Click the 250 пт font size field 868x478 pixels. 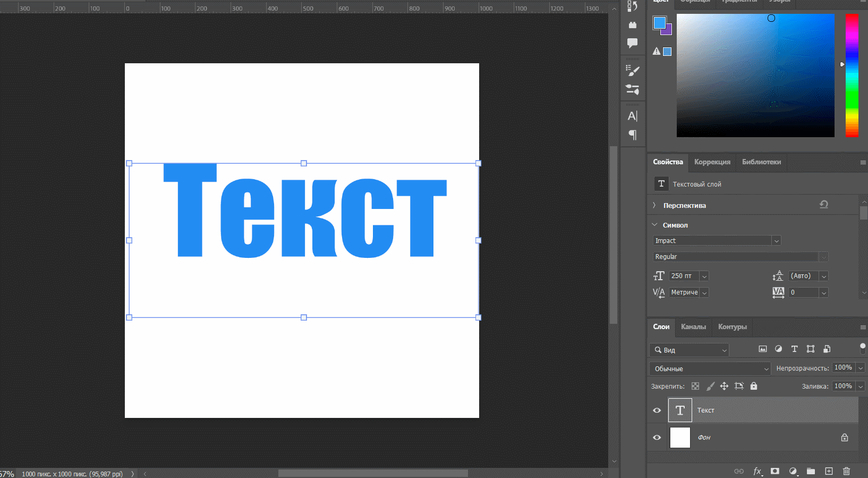[x=684, y=276]
